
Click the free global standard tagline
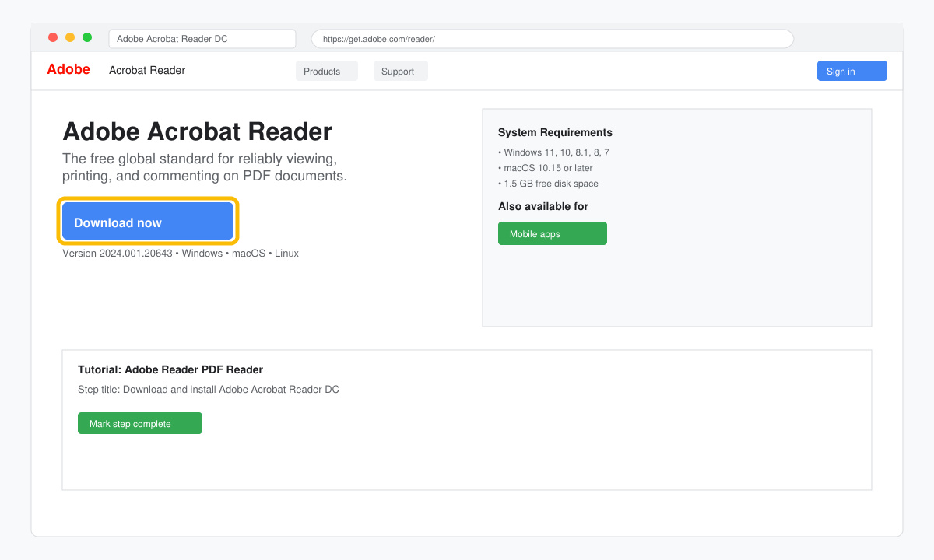(x=205, y=167)
